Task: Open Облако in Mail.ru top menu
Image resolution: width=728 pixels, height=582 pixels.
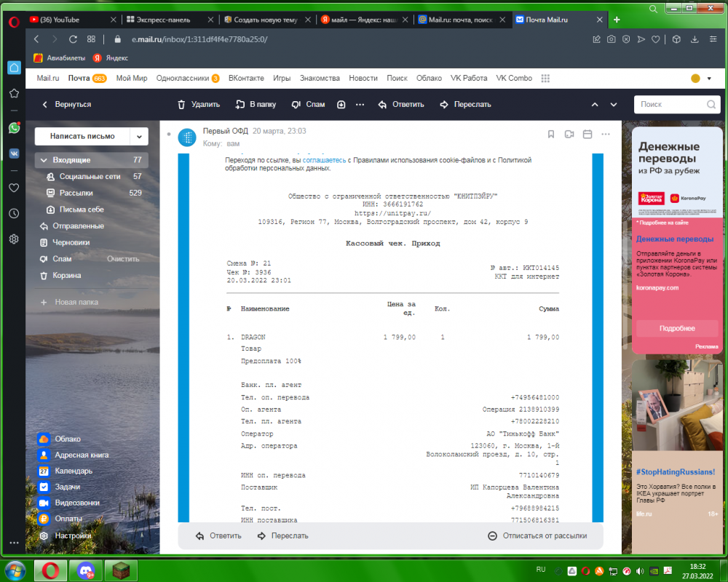Action: (429, 79)
